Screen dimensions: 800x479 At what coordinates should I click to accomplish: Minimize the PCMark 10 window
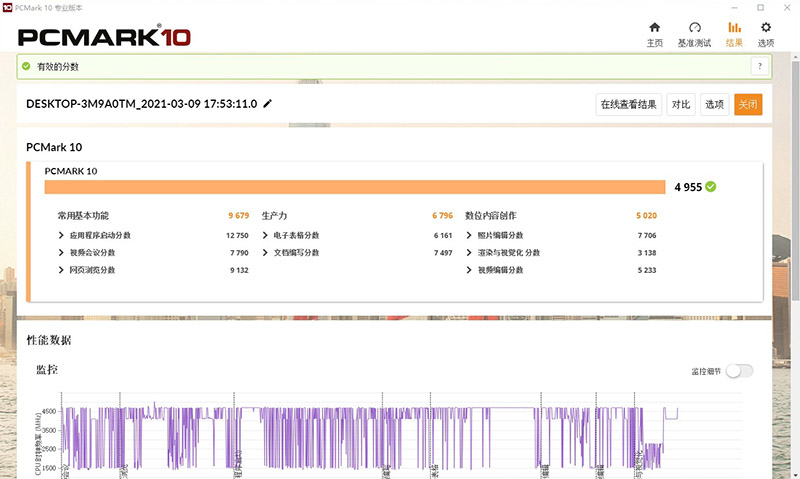(x=734, y=8)
